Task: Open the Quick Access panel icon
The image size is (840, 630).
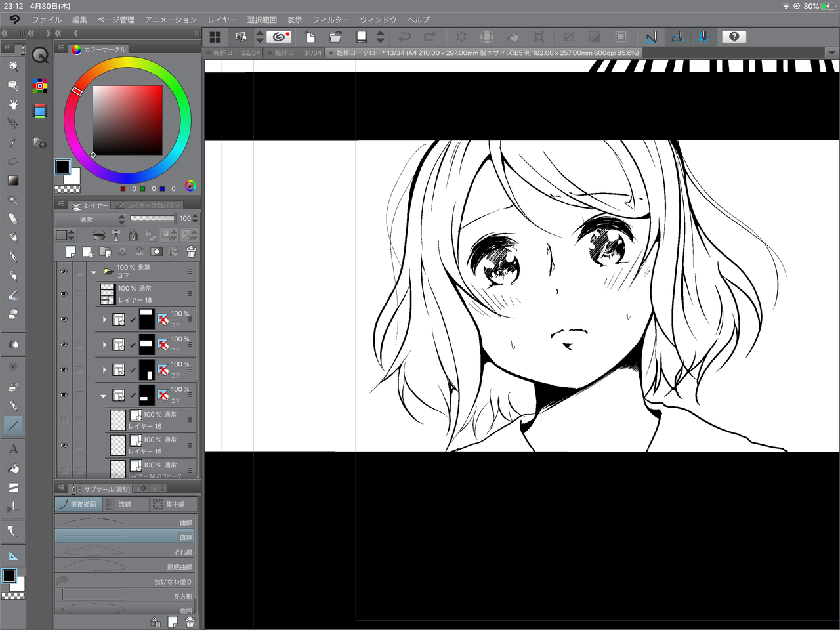Action: point(40,55)
